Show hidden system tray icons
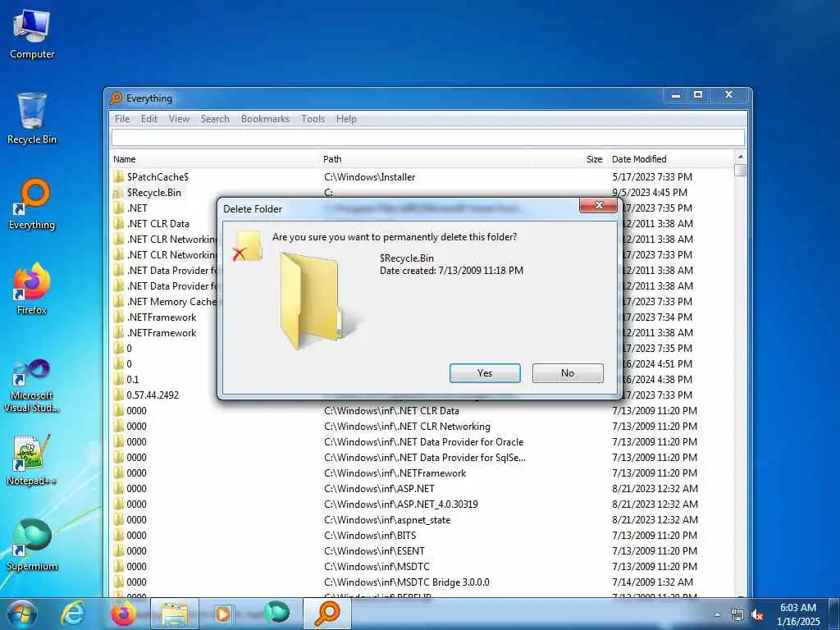This screenshot has width=840, height=630. (x=717, y=614)
